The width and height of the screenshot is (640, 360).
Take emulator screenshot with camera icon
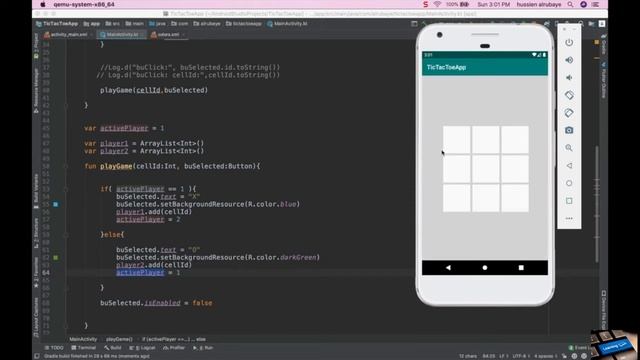point(569,130)
